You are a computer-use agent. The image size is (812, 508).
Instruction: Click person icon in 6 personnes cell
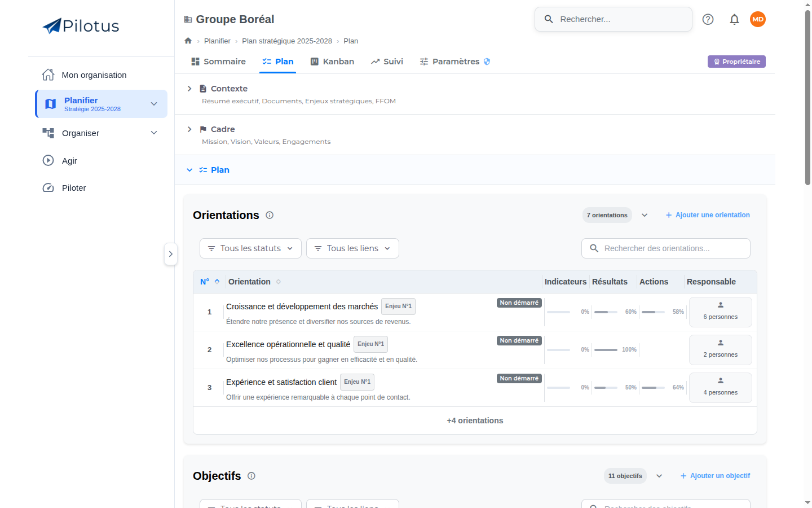pyautogui.click(x=721, y=305)
